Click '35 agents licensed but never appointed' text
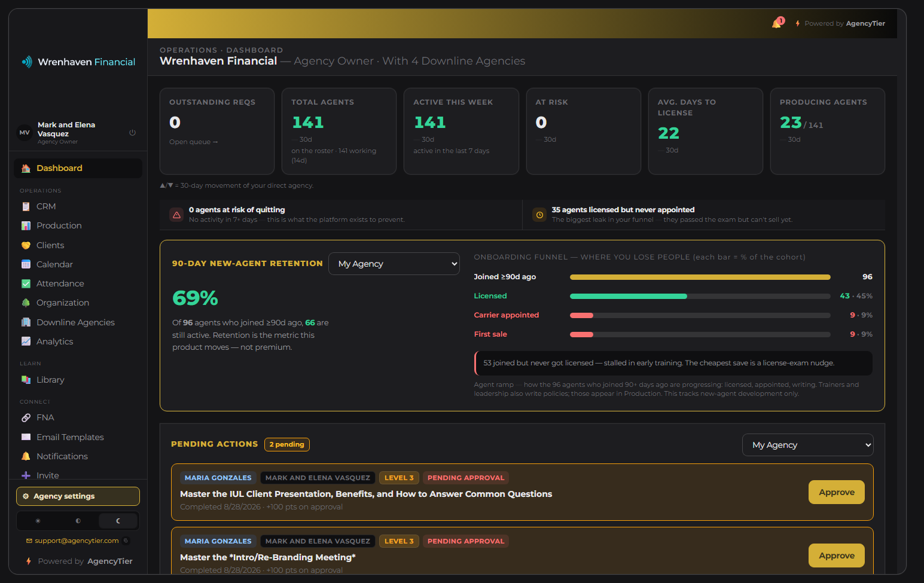 (623, 210)
